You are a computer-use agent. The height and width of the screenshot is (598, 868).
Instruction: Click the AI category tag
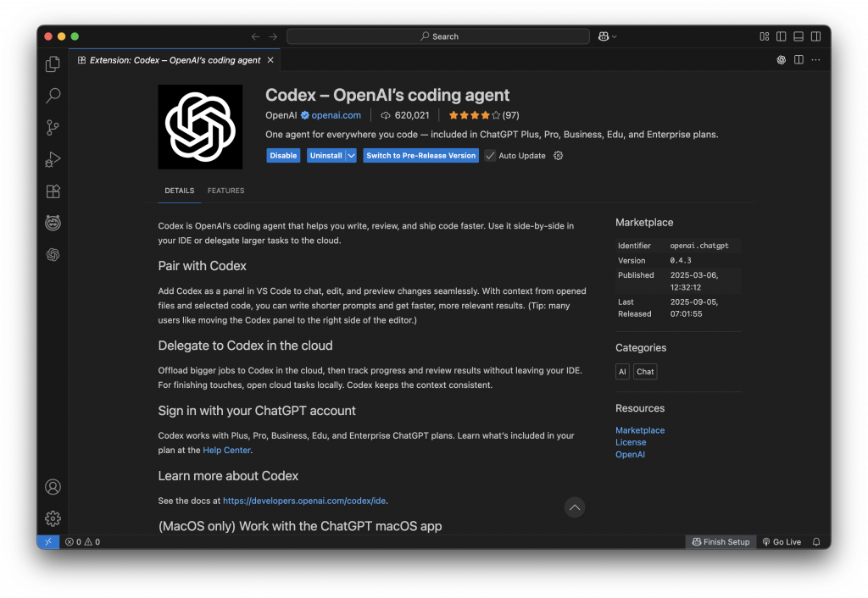[x=622, y=372]
